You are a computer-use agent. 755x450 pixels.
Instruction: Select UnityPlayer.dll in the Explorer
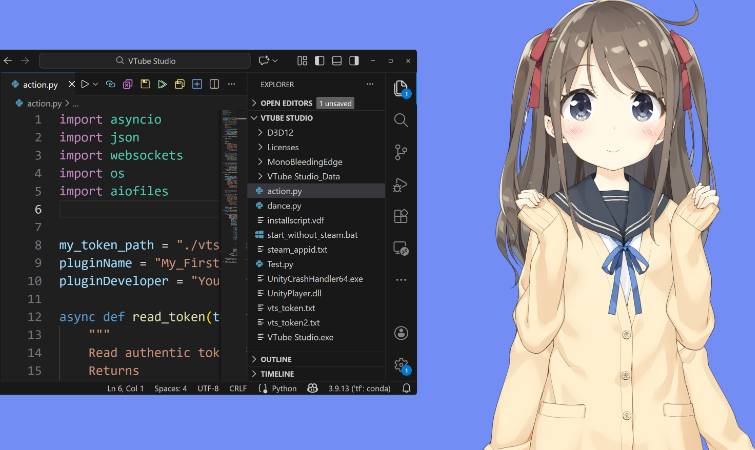pyautogui.click(x=316, y=293)
